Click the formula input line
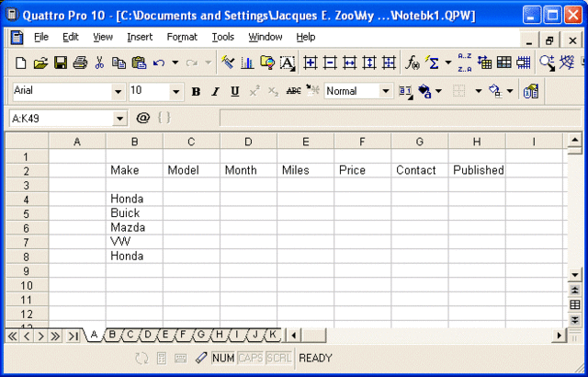The image size is (588, 377). 401,119
